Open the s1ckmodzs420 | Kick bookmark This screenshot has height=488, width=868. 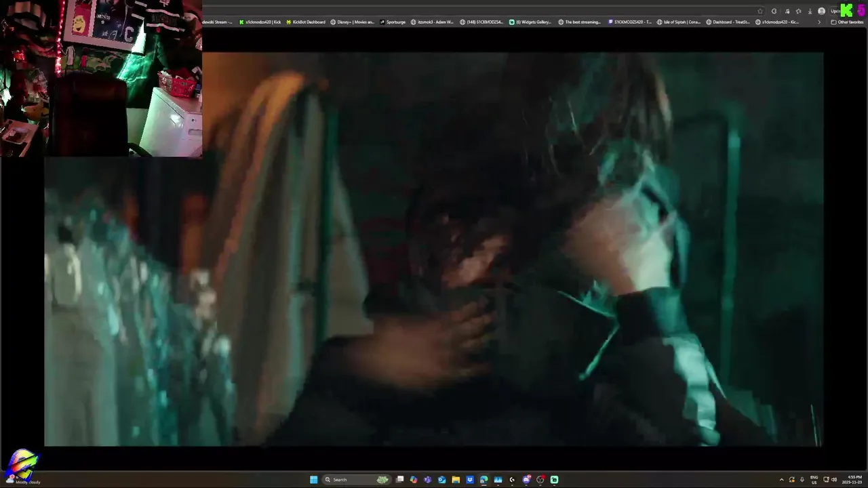point(259,22)
